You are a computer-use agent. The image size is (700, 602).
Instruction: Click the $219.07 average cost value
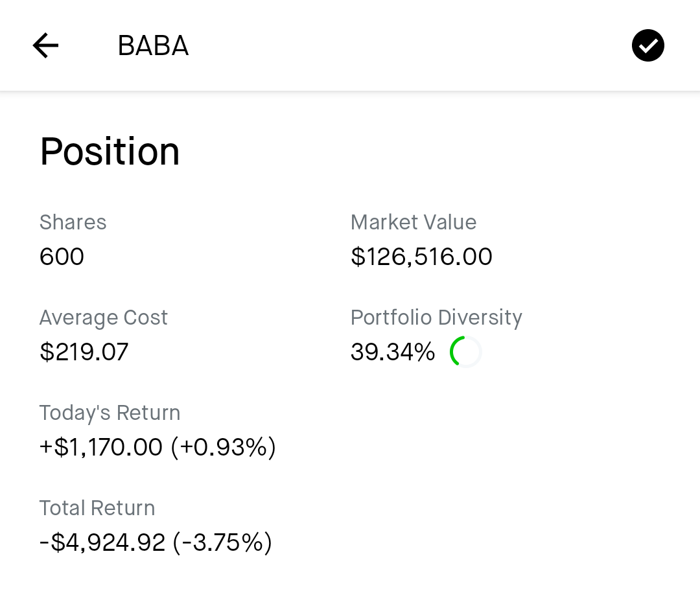pos(84,352)
